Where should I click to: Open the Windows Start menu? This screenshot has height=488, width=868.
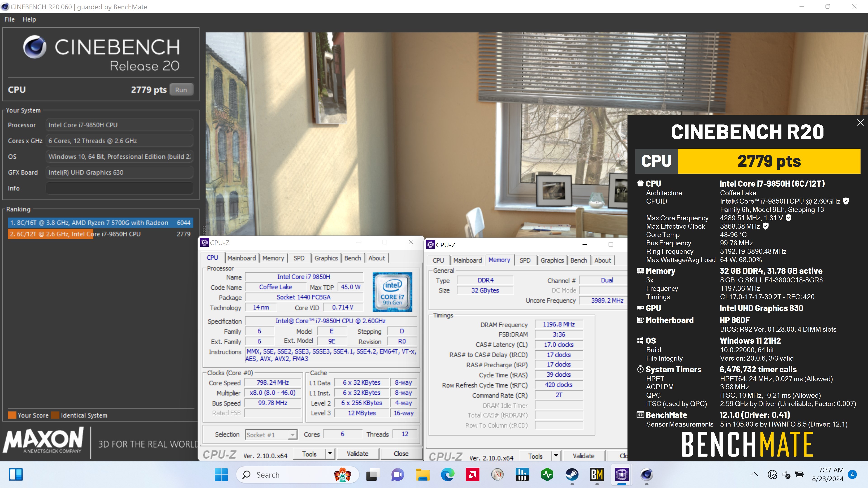tap(221, 474)
